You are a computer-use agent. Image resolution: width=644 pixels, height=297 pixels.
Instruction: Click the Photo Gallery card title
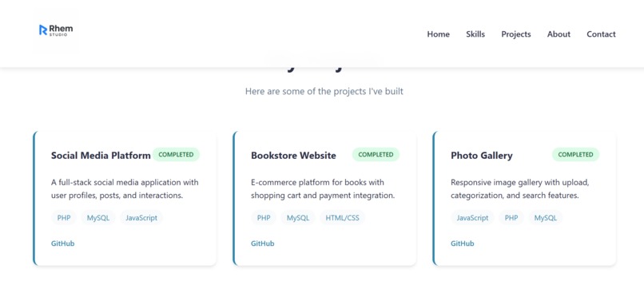tap(481, 156)
